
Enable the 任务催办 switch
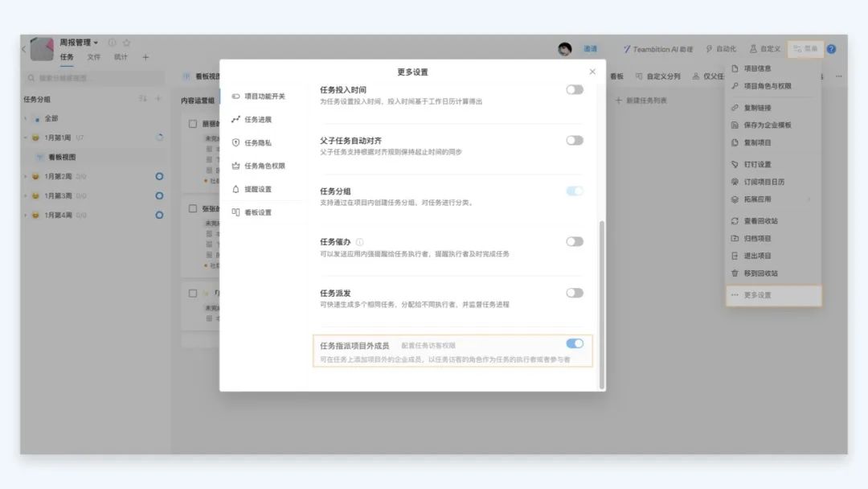click(x=575, y=242)
